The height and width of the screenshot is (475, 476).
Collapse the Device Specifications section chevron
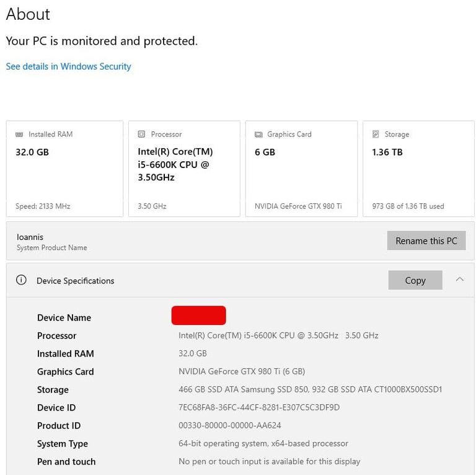[x=460, y=280]
